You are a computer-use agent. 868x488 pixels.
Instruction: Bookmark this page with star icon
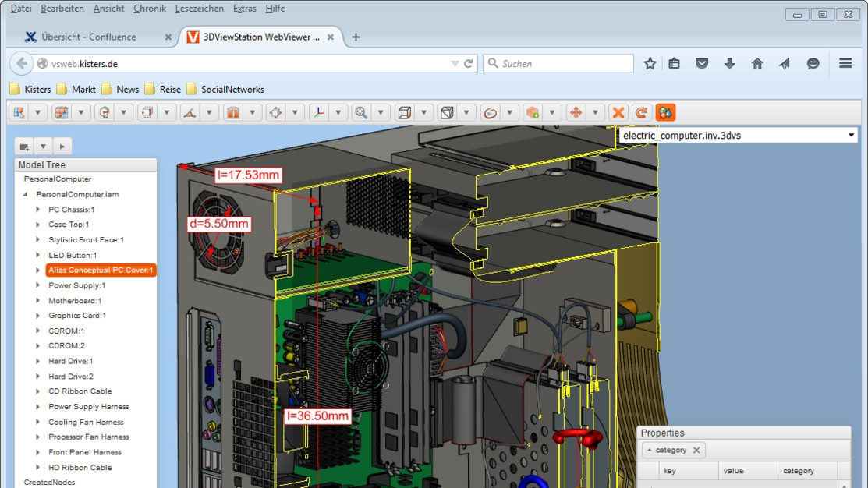(x=650, y=64)
